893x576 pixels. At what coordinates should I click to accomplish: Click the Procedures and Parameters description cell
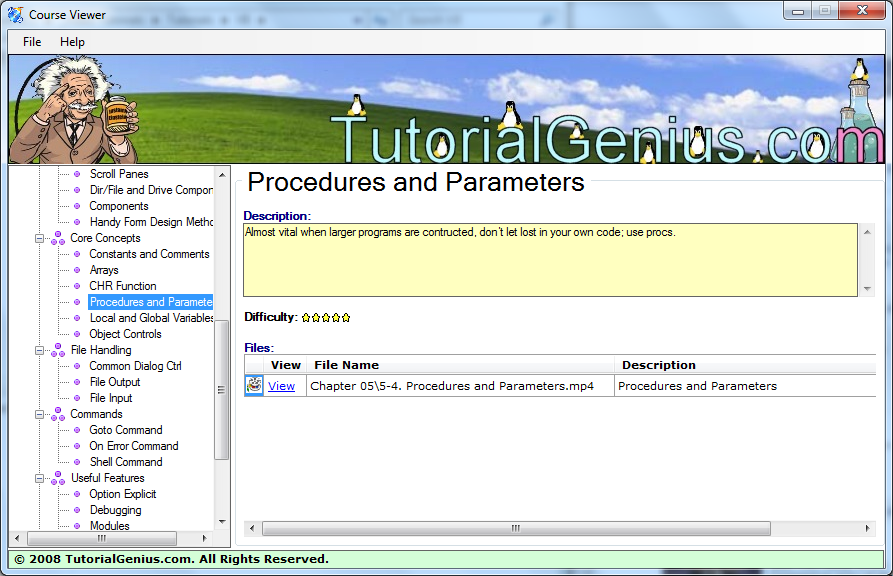(x=745, y=386)
